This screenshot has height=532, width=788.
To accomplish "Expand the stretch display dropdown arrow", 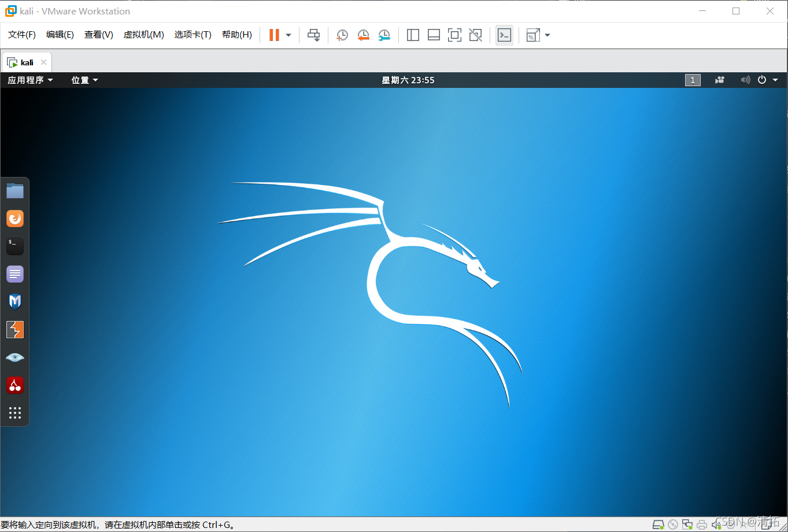I will (547, 35).
